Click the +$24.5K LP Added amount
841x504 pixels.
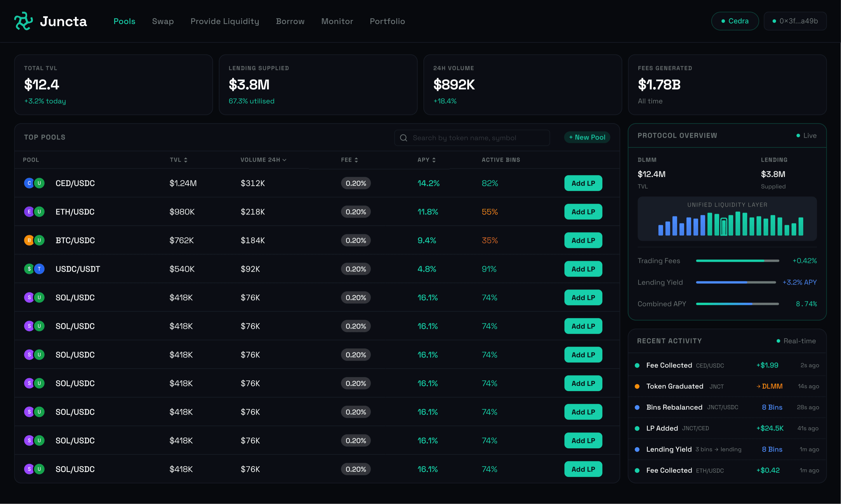click(x=770, y=429)
